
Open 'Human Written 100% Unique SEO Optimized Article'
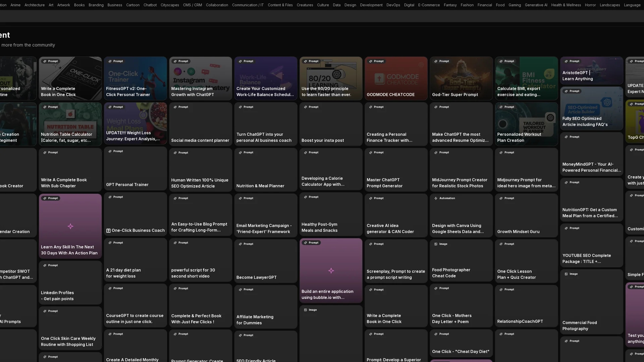click(x=200, y=170)
